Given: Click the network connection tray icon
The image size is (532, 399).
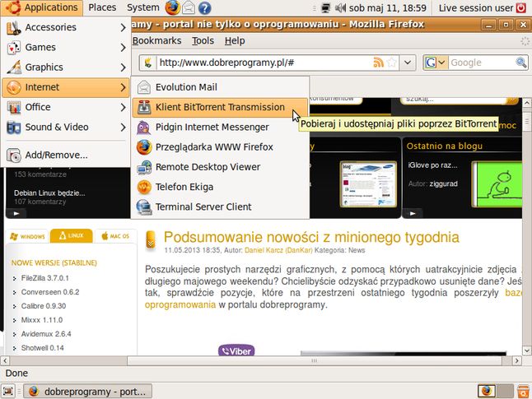Looking at the screenshot, I should click(325, 7).
